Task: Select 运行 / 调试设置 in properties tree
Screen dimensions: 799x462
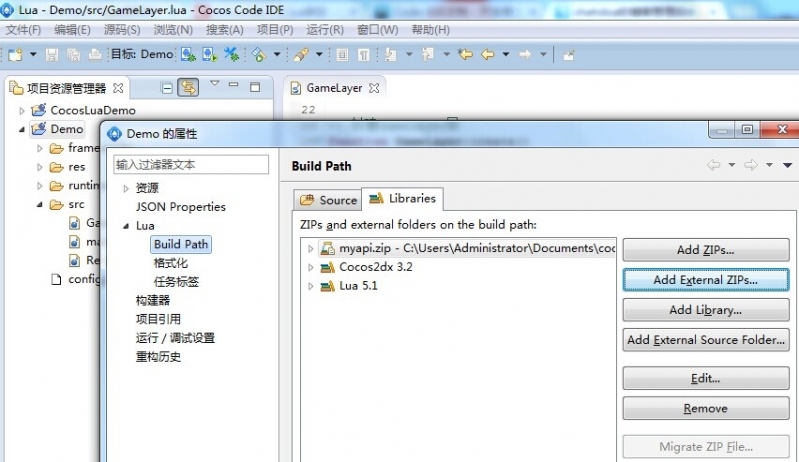Action: [175, 338]
